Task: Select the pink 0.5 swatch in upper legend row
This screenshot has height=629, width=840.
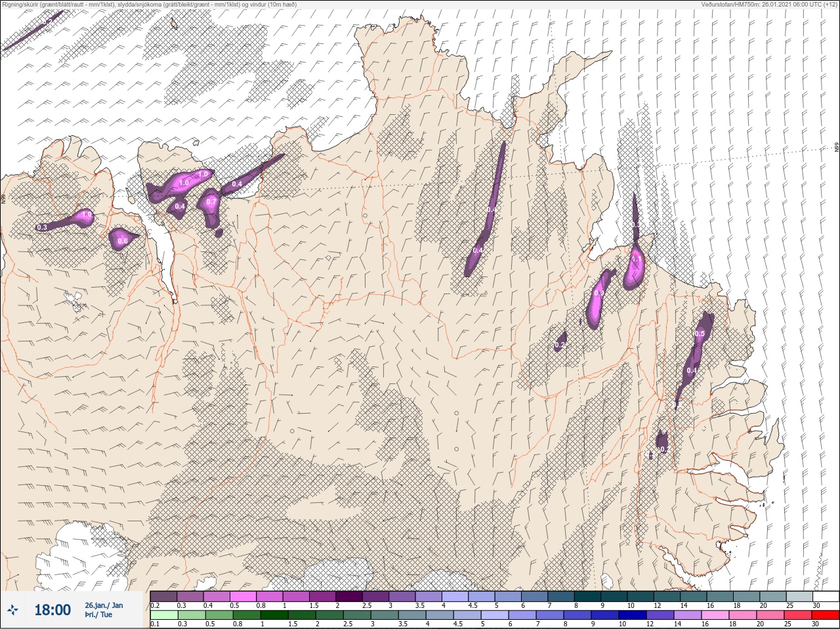Action: coord(243,596)
